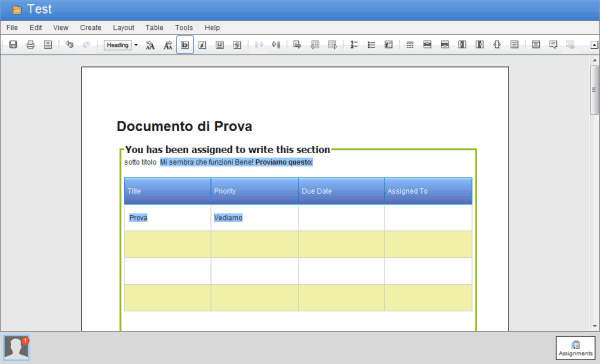The image size is (600, 364).
Task: Apply numbered list formatting
Action: coord(354,45)
